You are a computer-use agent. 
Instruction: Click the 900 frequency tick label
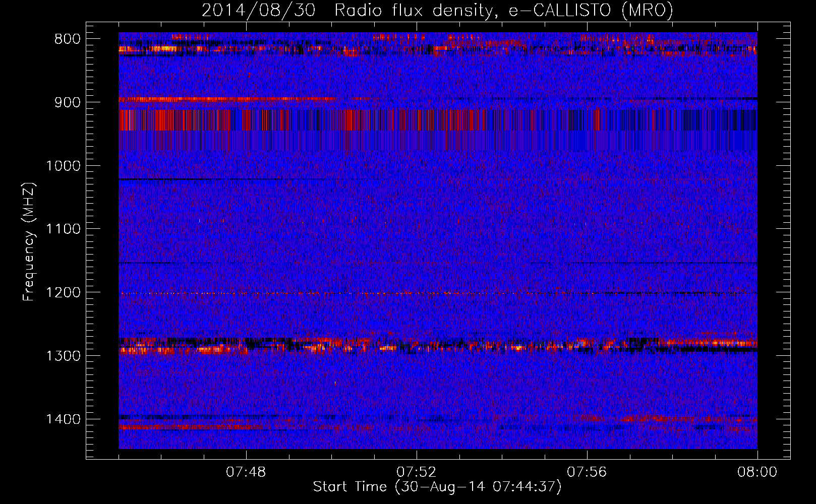click(x=68, y=102)
